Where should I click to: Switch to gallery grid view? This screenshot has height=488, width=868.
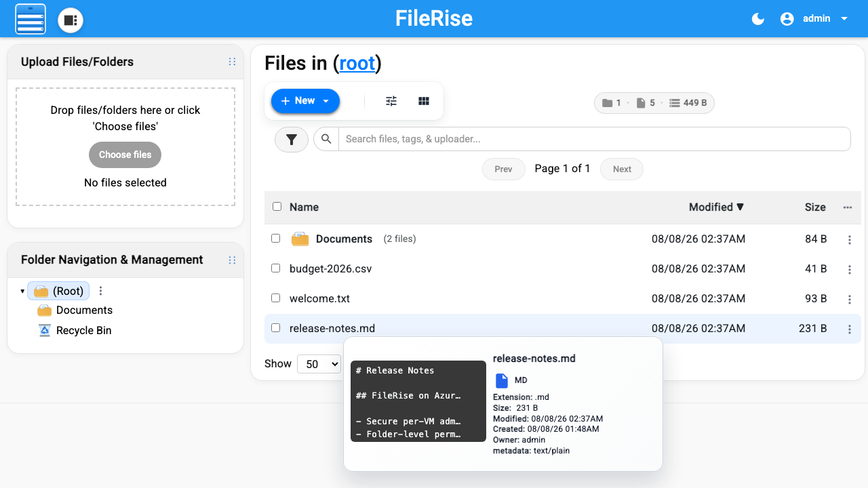pos(424,101)
